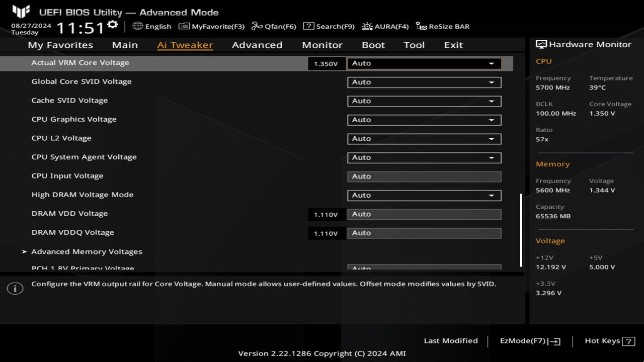This screenshot has height=362, width=644.
Task: Select the Cache SVID Voltage label
Action: (69, 101)
